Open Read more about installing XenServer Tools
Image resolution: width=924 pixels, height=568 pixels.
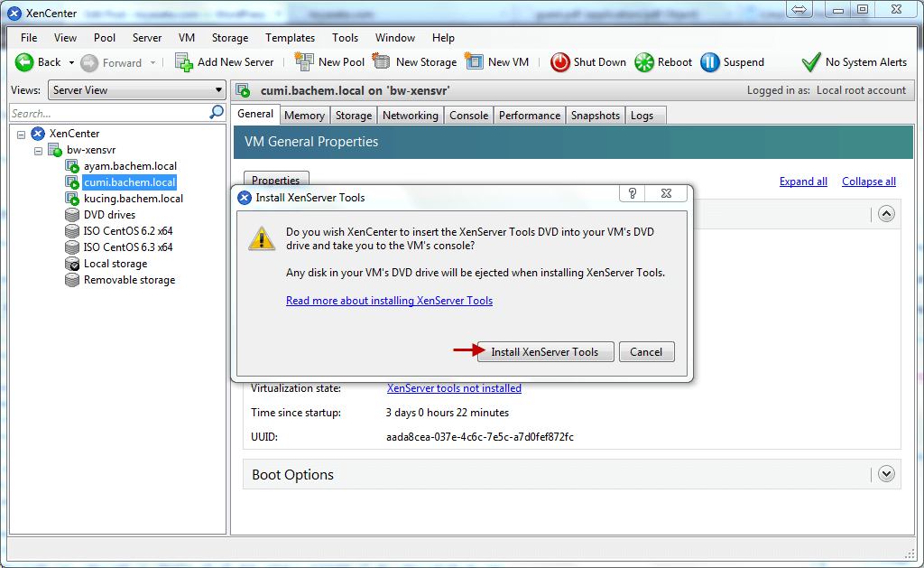pyautogui.click(x=389, y=301)
